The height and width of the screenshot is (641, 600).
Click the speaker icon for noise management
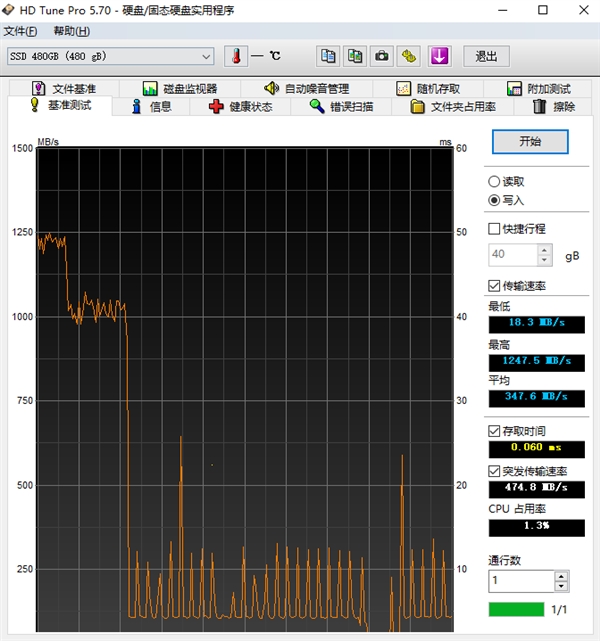click(x=271, y=88)
